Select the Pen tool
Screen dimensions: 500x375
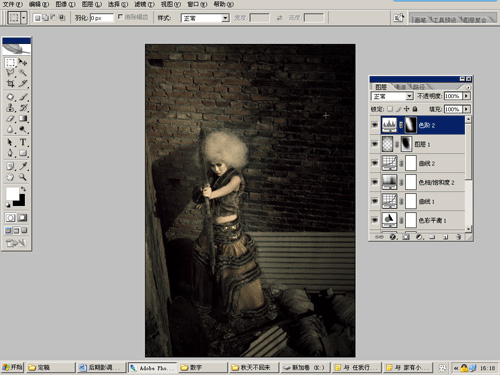(10, 153)
